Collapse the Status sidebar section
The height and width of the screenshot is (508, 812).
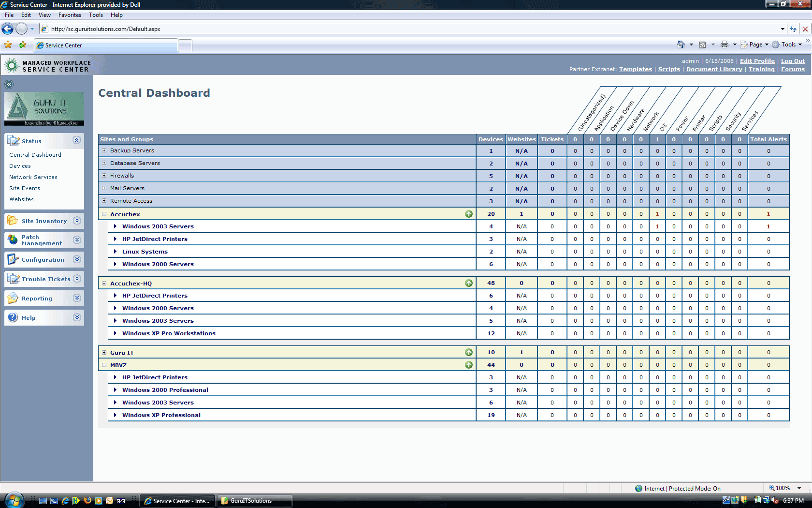76,140
